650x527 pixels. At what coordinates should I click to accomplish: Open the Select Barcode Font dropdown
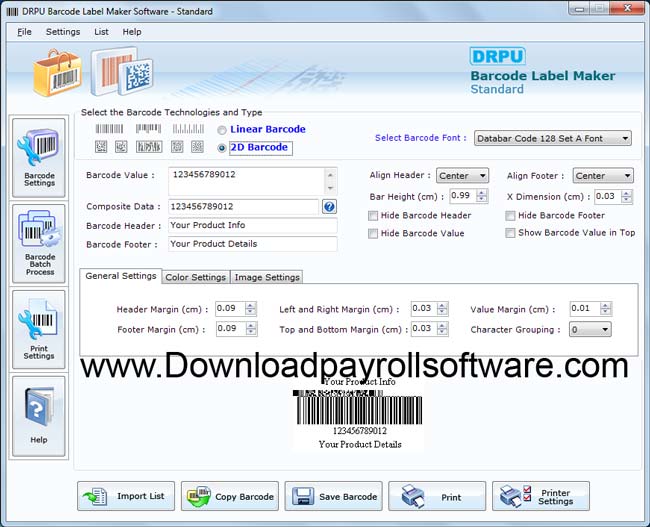point(553,138)
